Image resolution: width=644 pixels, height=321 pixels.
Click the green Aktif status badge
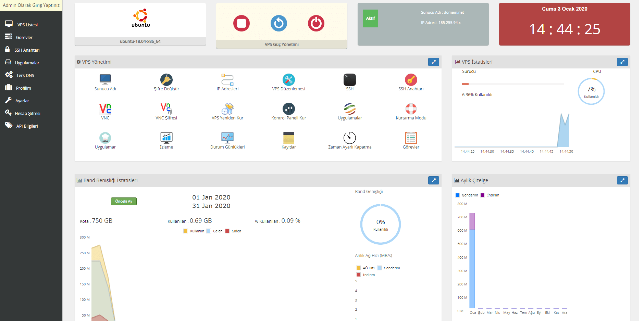click(370, 18)
